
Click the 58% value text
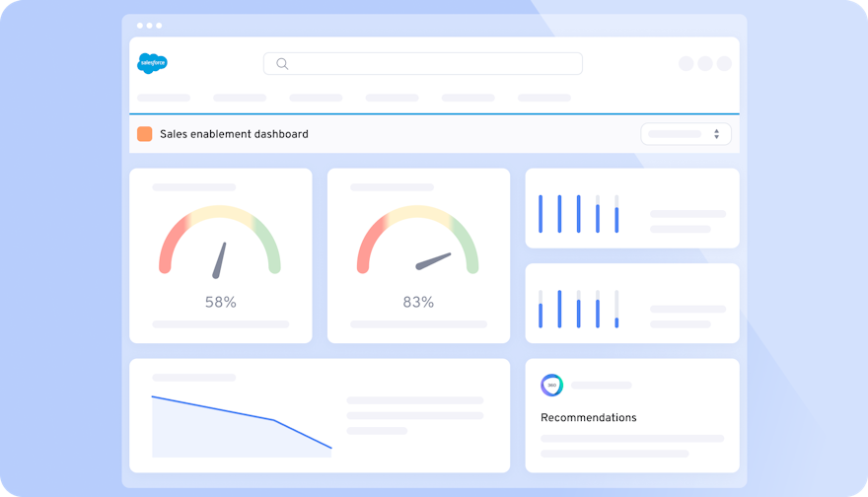pyautogui.click(x=220, y=302)
